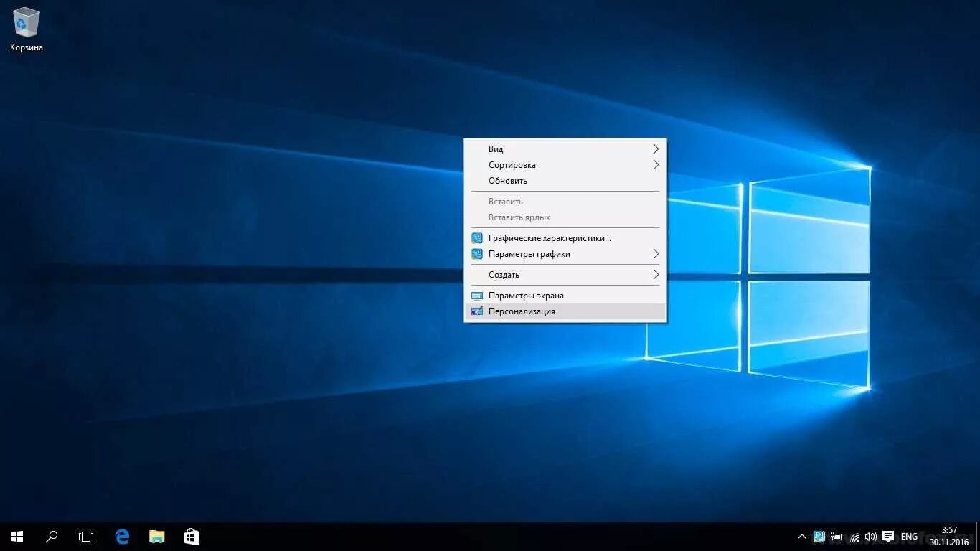
Task: Click Intel graphics tray icon
Action: pyautogui.click(x=819, y=537)
